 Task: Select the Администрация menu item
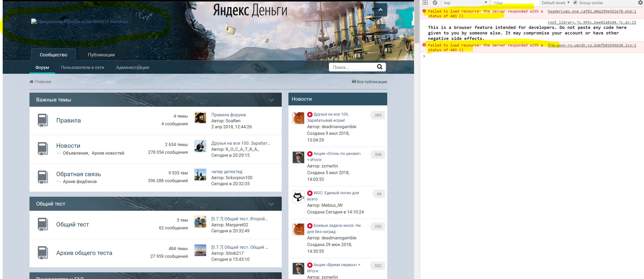(x=132, y=67)
